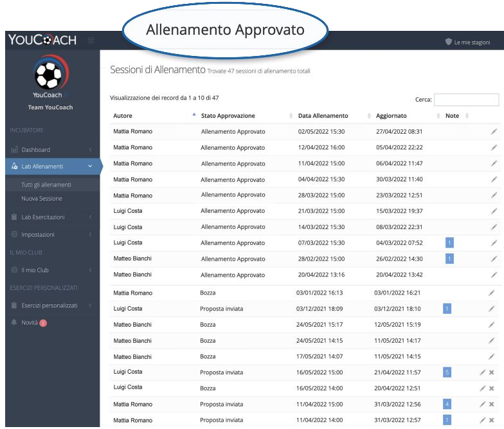Screen dimensions: 504x429
Task: Click edit pencil for session 21/03/2022 15:00
Action: [x=493, y=211]
